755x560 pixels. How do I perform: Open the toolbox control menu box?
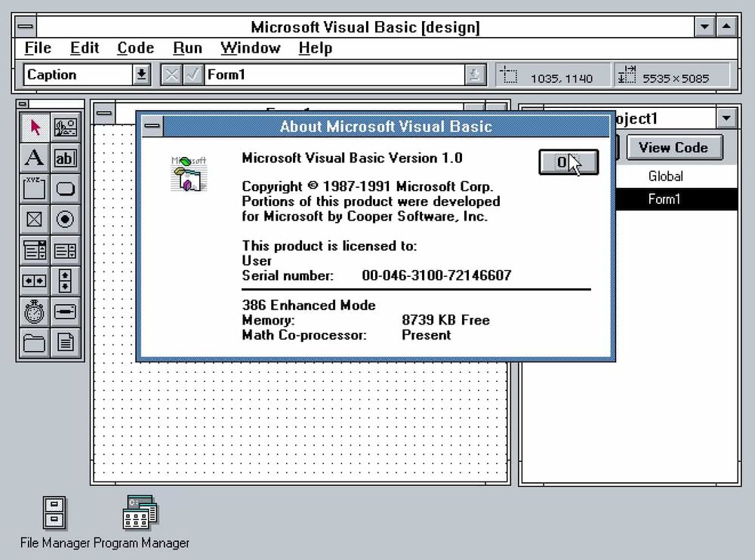point(22,103)
